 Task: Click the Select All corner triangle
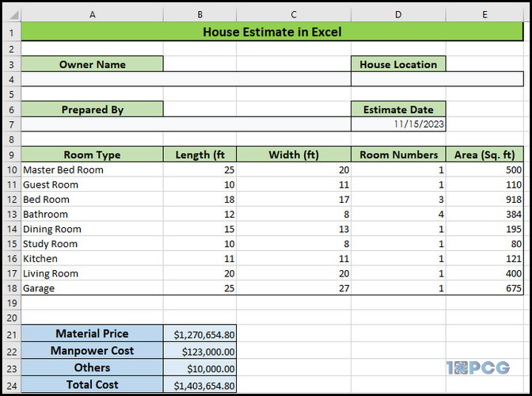point(13,14)
